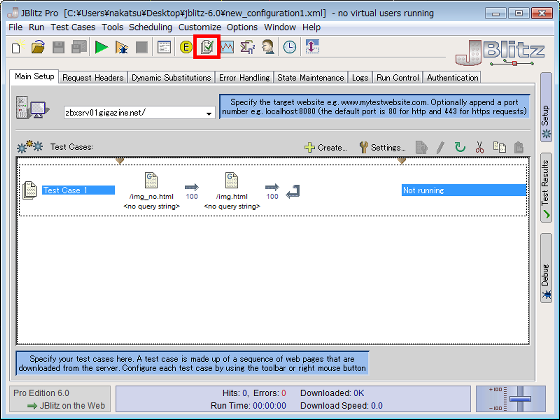
Task: Open a configuration file via folder icon
Action: [x=38, y=47]
